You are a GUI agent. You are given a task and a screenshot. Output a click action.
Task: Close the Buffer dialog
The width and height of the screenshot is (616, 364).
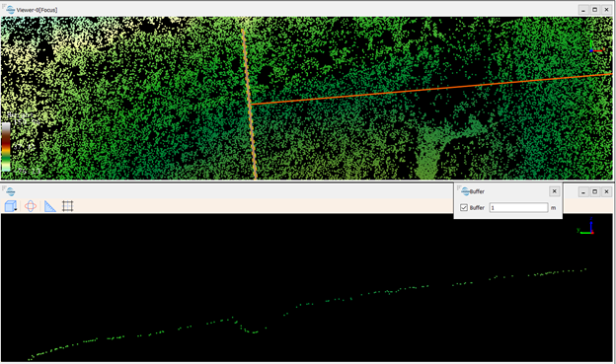click(x=555, y=191)
